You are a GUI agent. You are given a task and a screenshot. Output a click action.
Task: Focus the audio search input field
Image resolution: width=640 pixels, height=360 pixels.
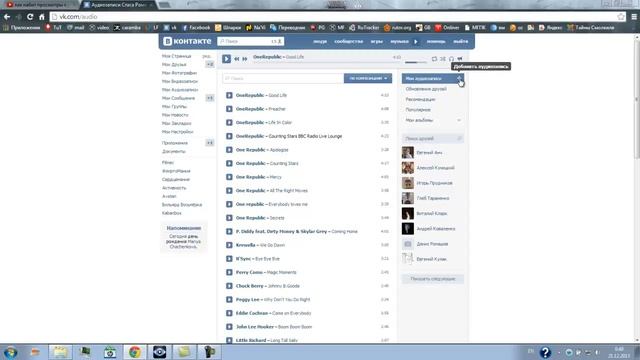[283, 78]
